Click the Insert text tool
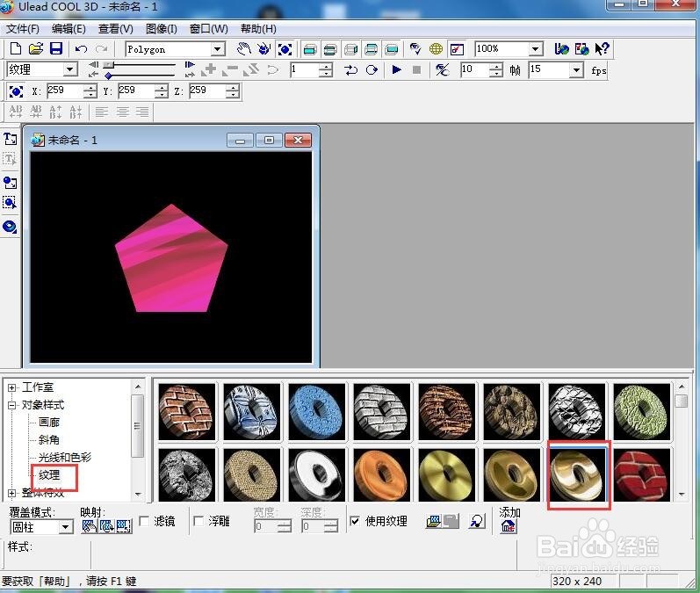This screenshot has height=593, width=700. pos(10,139)
